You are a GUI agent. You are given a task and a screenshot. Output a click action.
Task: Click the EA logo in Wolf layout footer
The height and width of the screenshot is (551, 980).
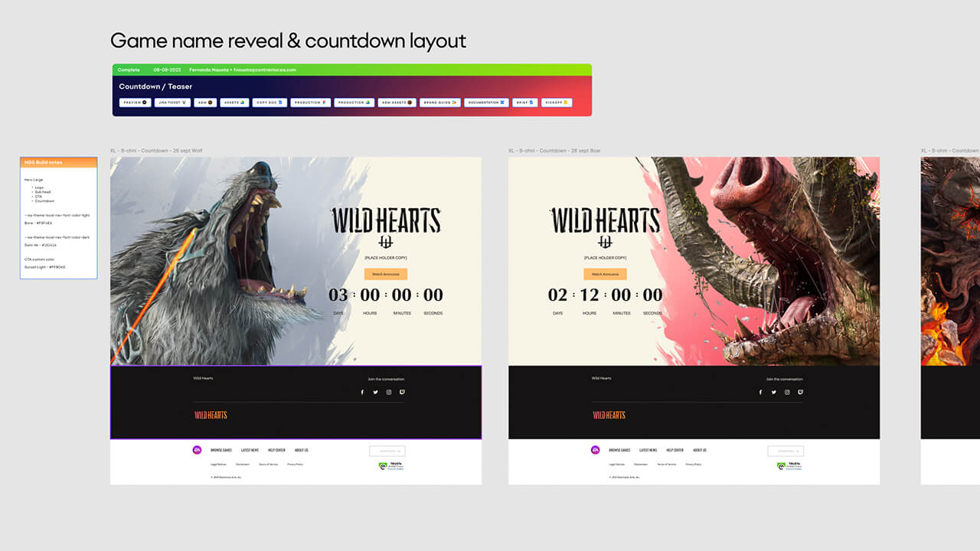(x=198, y=450)
